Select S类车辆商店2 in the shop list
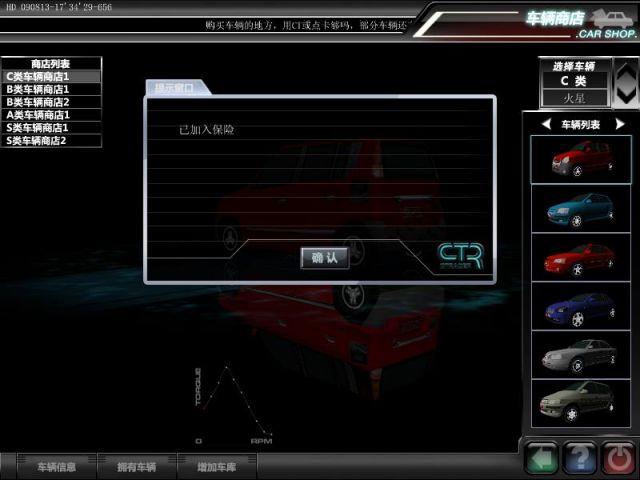640x480 pixels. point(51,141)
